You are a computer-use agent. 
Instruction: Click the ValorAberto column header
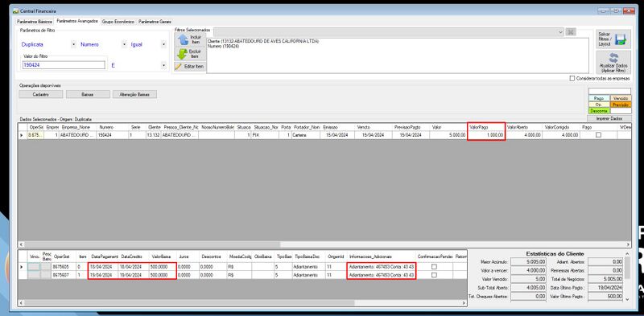click(x=524, y=127)
